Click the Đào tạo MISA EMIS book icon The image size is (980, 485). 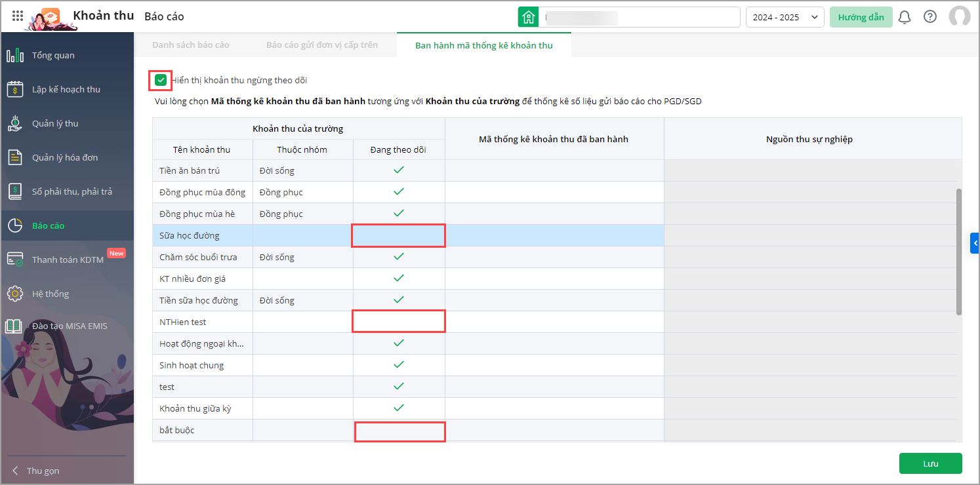pos(15,326)
